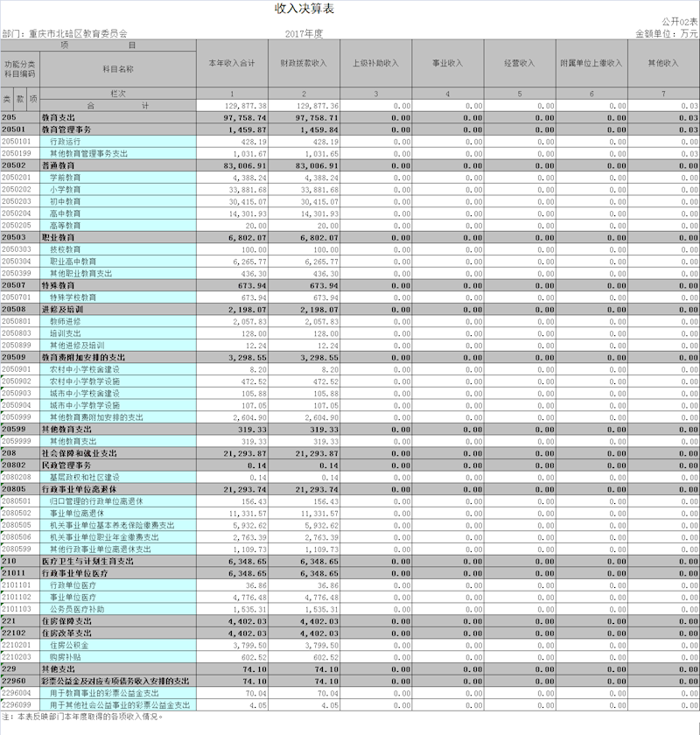This screenshot has height=735, width=700.
Task: Click the value 97,758.71
Action: [x=317, y=118]
